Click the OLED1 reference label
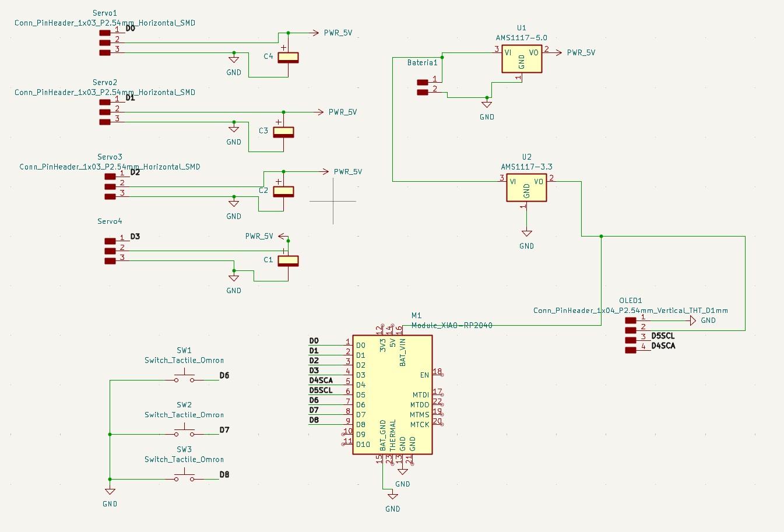 coord(630,301)
